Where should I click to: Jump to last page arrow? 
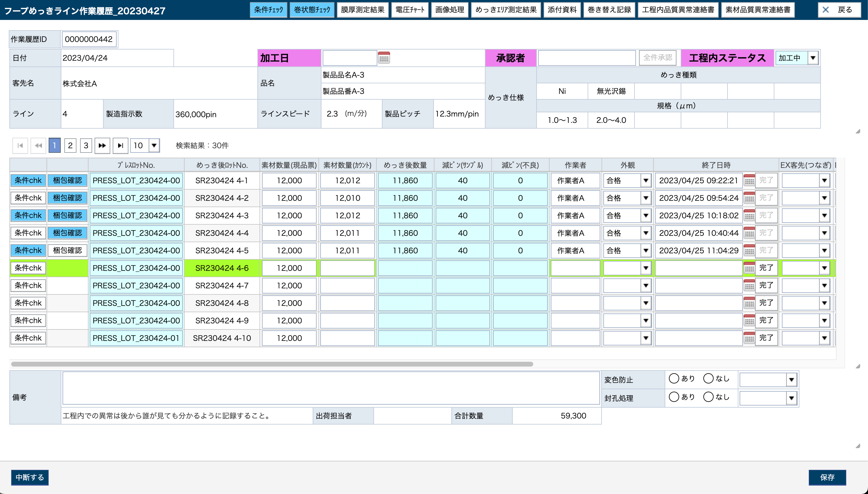[x=120, y=146]
